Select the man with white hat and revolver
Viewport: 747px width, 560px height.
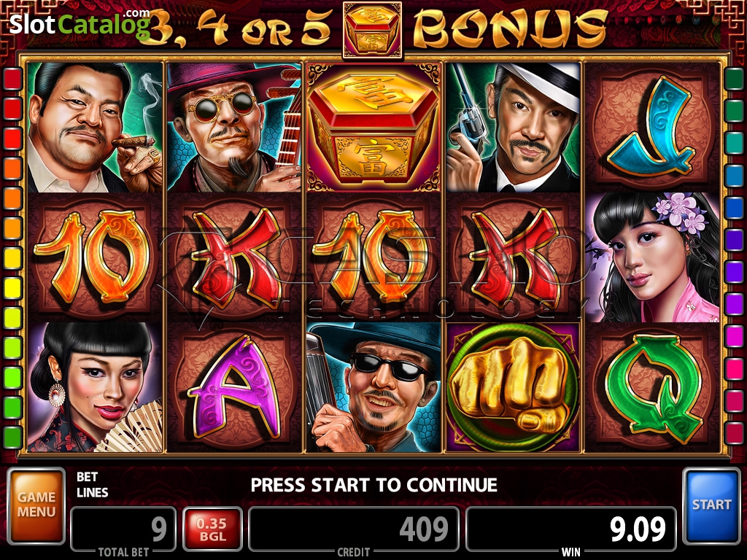[x=513, y=128]
